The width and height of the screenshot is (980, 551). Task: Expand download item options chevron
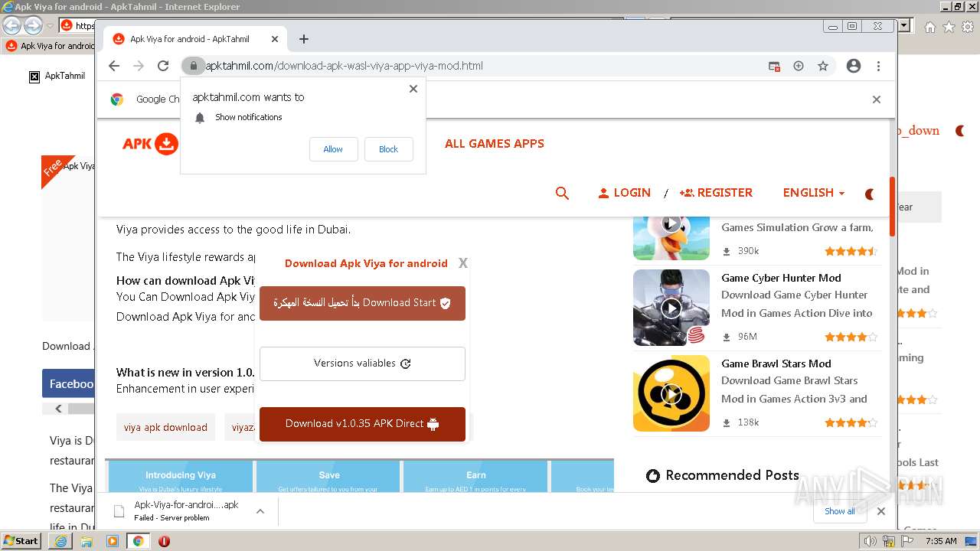pyautogui.click(x=260, y=511)
